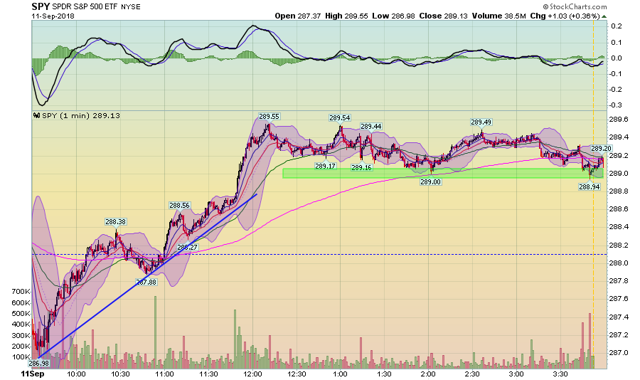Click the 287.88 low price callout
This screenshot has width=640, height=380.
tap(146, 282)
